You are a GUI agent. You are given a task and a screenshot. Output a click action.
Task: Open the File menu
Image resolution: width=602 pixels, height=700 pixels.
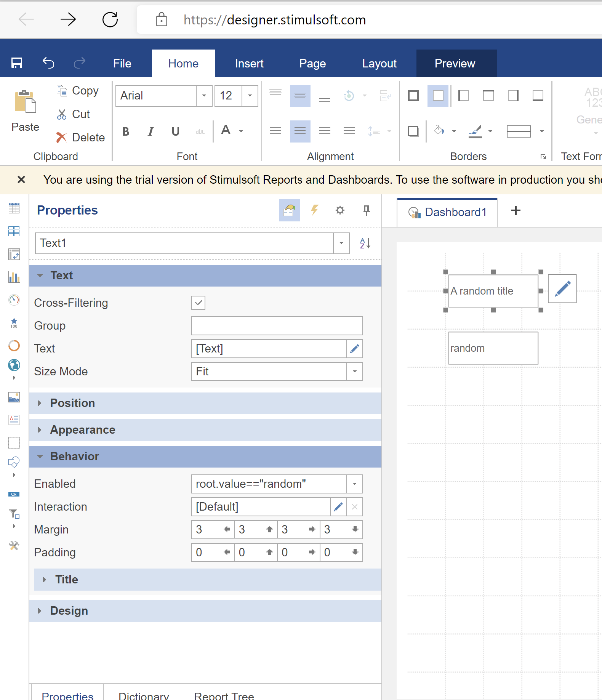tap(122, 64)
